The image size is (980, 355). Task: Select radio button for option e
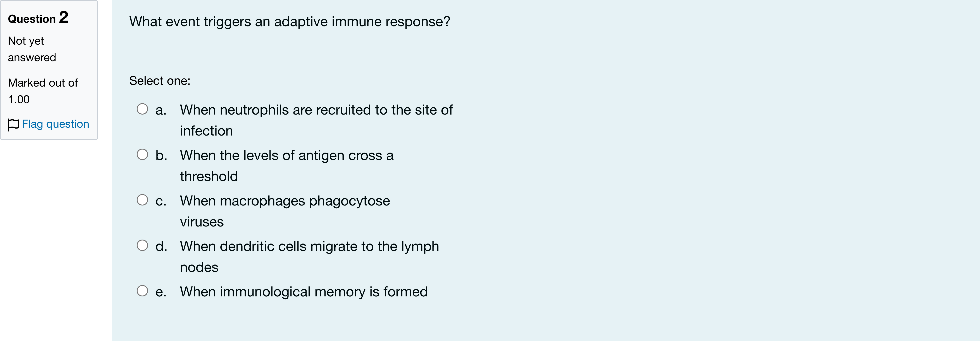[x=142, y=291]
